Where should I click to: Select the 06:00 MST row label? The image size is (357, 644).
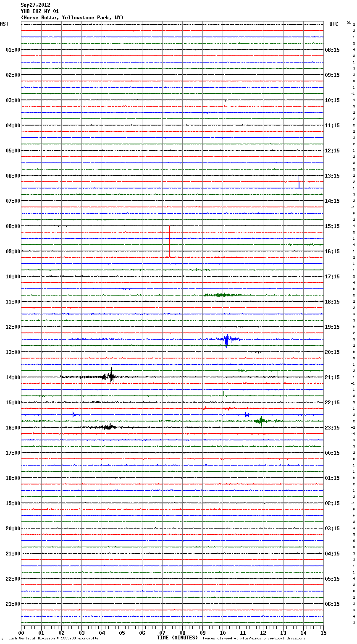tap(13, 176)
